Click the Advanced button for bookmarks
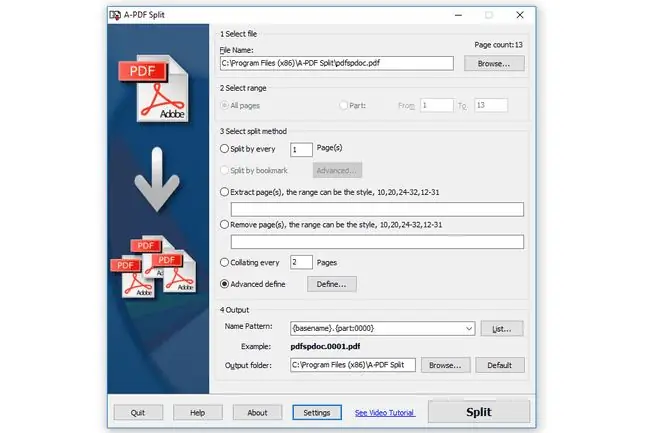This screenshot has width=650, height=433. click(337, 170)
